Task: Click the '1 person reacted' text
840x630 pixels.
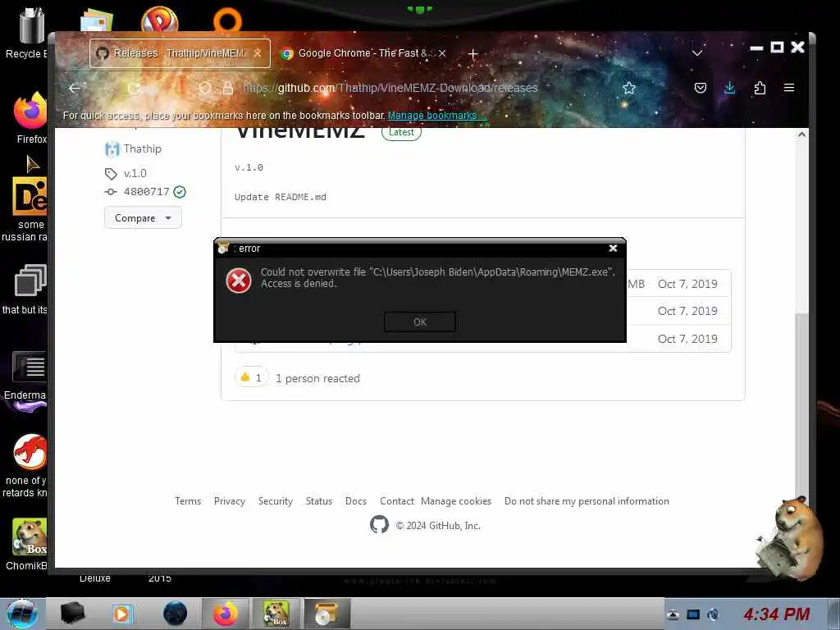Action: click(317, 378)
